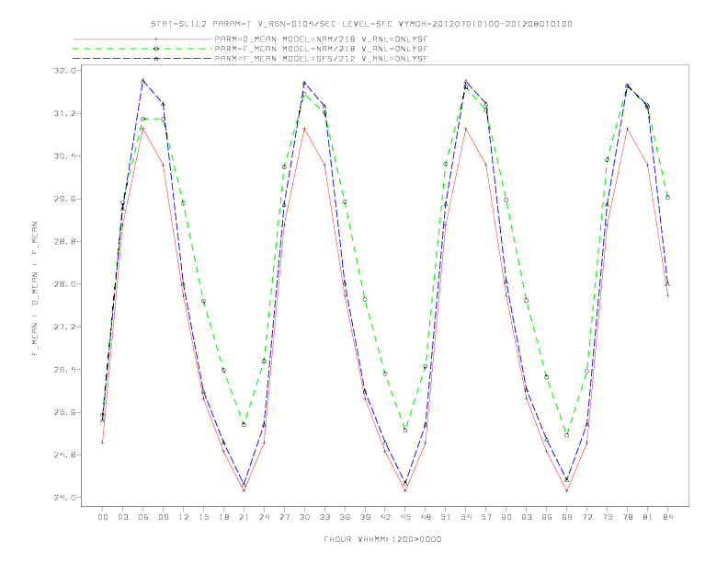Click the blue triangle peak marker above hour 06
The image size is (728, 563).
point(143,81)
